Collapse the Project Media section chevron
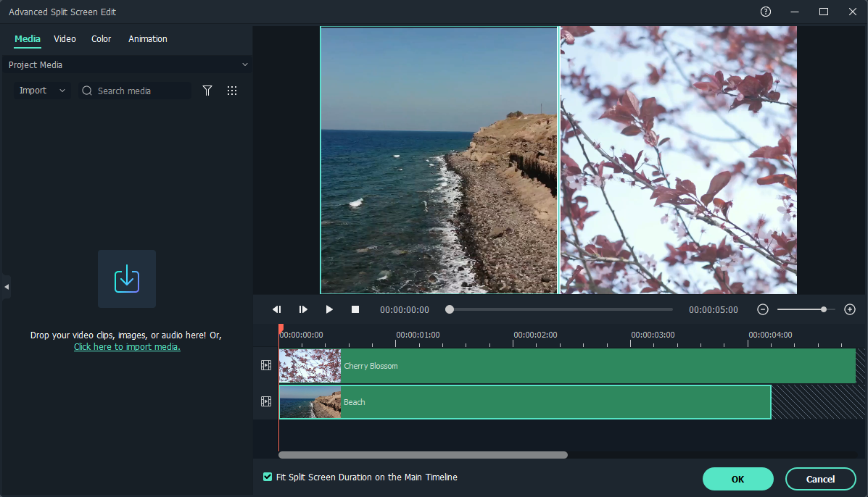Image resolution: width=868 pixels, height=497 pixels. 244,65
